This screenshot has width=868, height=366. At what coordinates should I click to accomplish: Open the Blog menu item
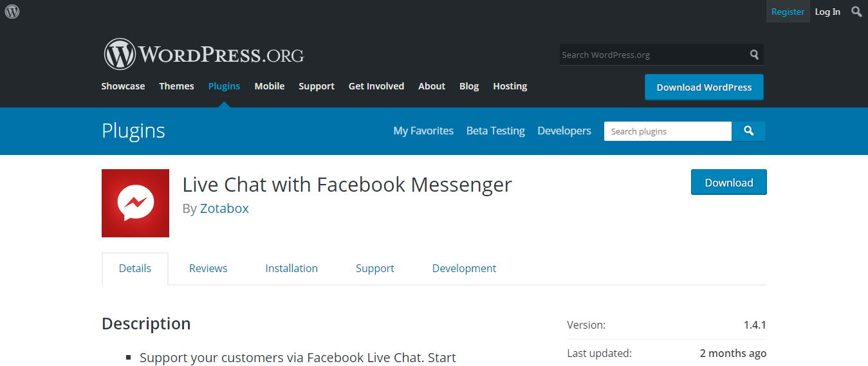coord(469,86)
